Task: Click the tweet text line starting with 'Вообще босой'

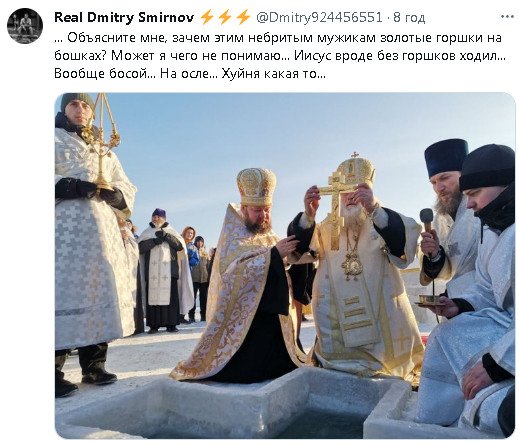Action: [x=190, y=74]
